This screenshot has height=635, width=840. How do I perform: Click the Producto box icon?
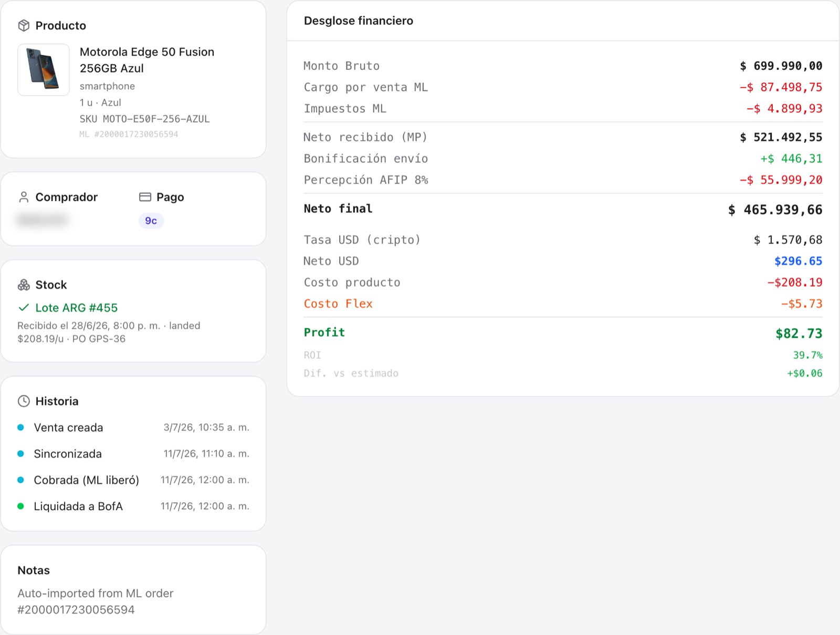pyautogui.click(x=24, y=25)
